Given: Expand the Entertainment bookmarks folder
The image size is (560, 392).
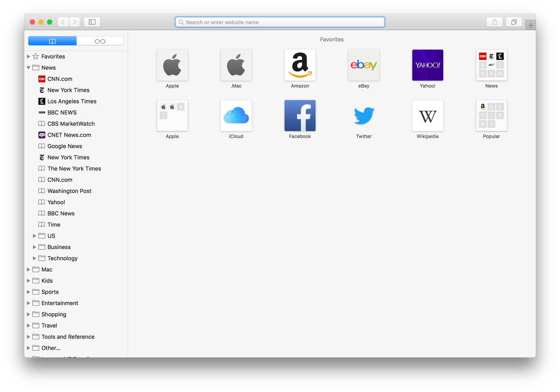Looking at the screenshot, I should point(28,303).
